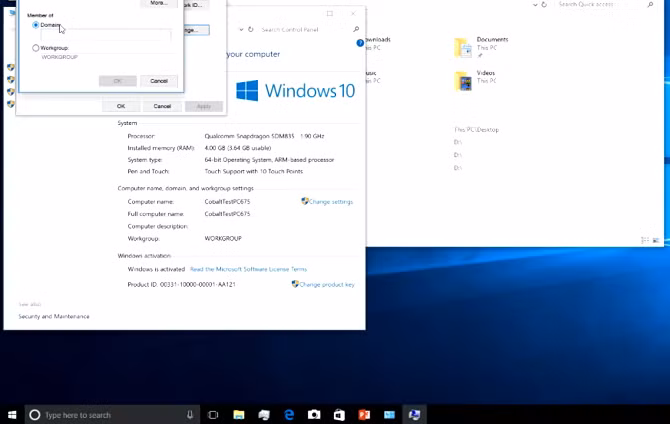Click the Cortana microphone icon
The image size is (670, 424).
pyautogui.click(x=190, y=415)
